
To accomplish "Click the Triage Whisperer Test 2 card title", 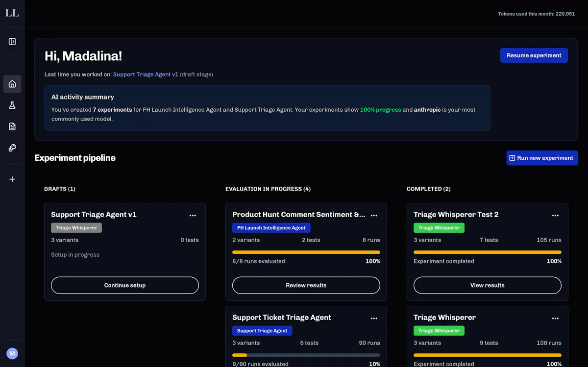I will [x=456, y=215].
